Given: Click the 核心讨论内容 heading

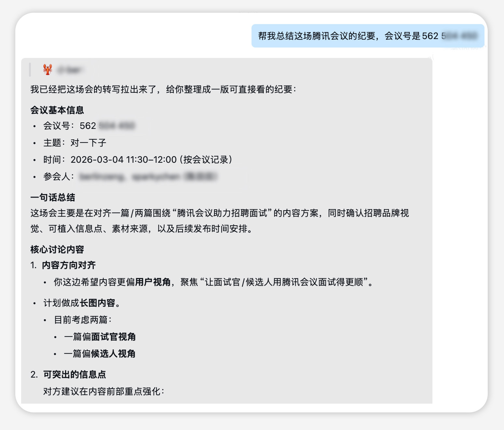Looking at the screenshot, I should tap(57, 250).
